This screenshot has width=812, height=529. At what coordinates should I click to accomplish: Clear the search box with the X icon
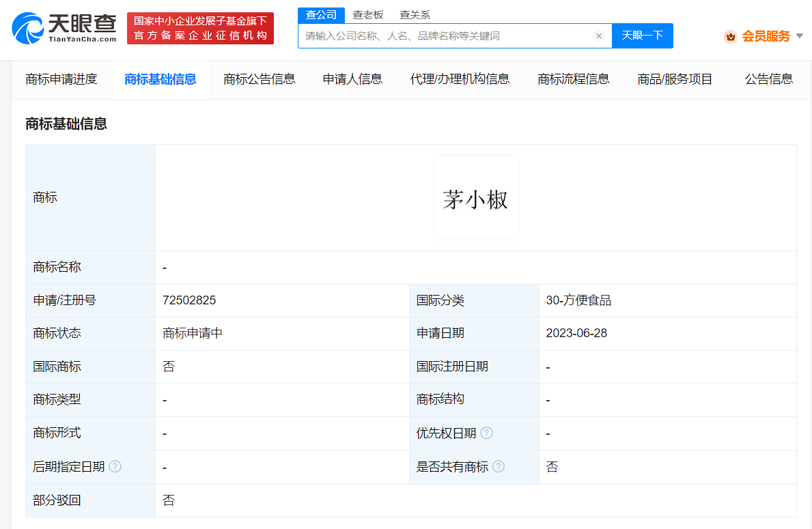[x=599, y=35]
